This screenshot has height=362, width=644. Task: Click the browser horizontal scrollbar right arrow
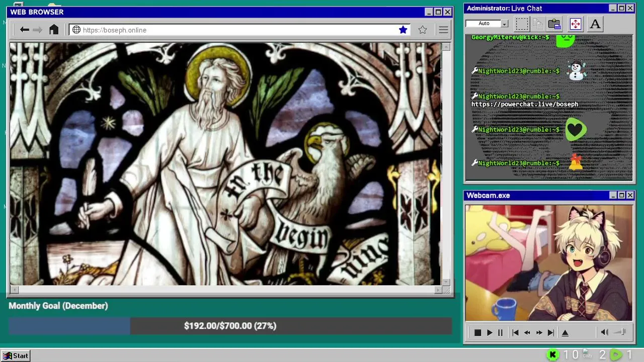[438, 290]
